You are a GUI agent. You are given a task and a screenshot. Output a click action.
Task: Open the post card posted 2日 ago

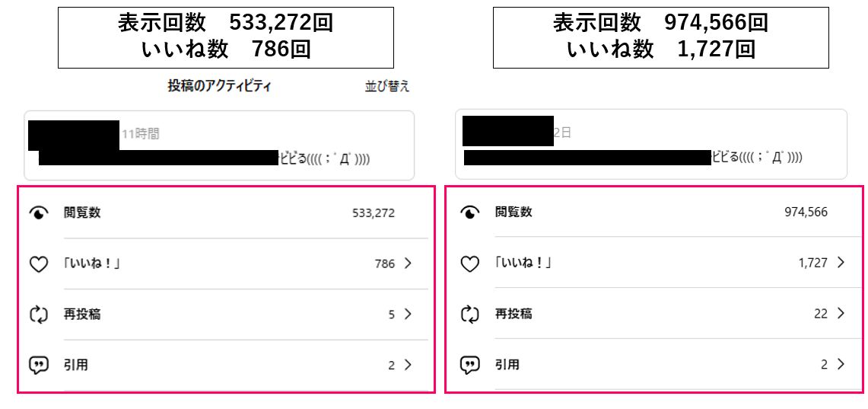[x=653, y=145]
